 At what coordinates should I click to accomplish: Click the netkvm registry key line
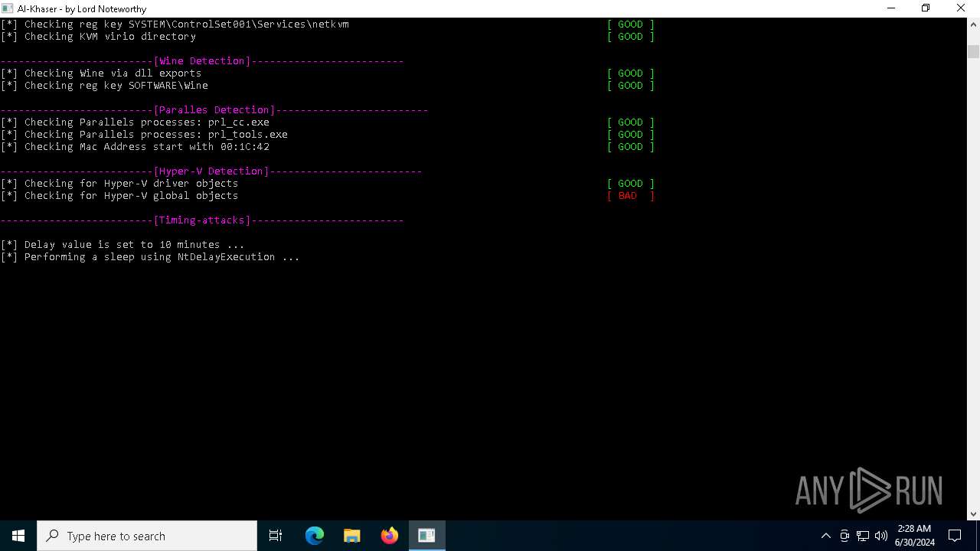tap(175, 24)
